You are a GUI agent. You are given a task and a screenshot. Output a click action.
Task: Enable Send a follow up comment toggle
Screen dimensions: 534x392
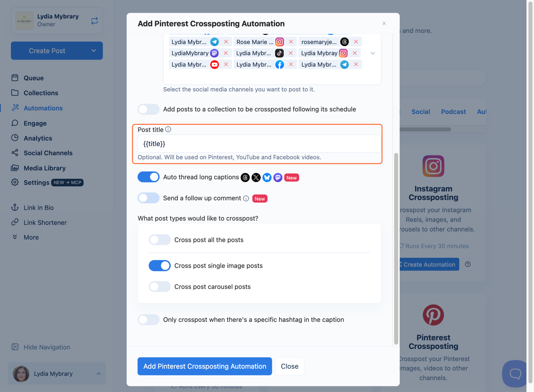coord(149,198)
